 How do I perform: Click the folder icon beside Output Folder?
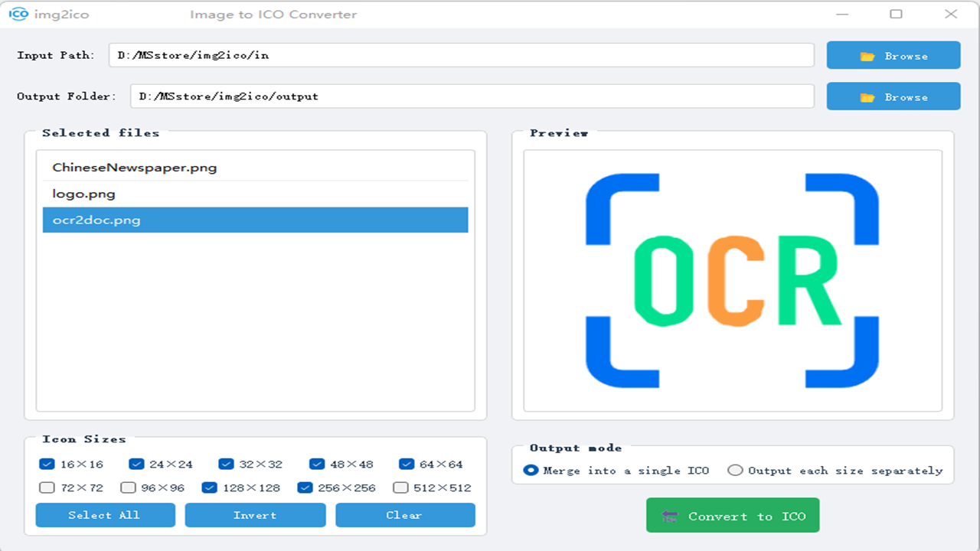tap(867, 97)
